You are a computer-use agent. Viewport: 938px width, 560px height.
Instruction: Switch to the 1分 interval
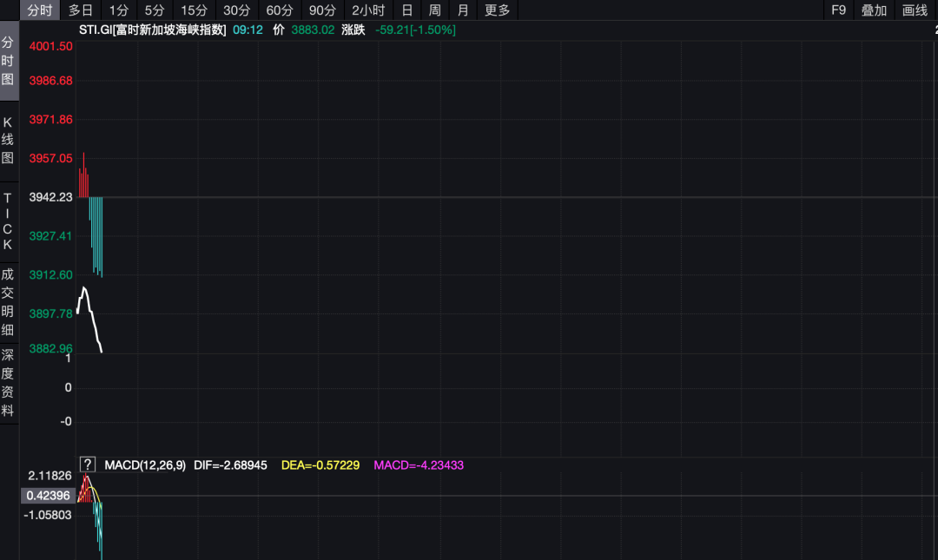(x=119, y=10)
